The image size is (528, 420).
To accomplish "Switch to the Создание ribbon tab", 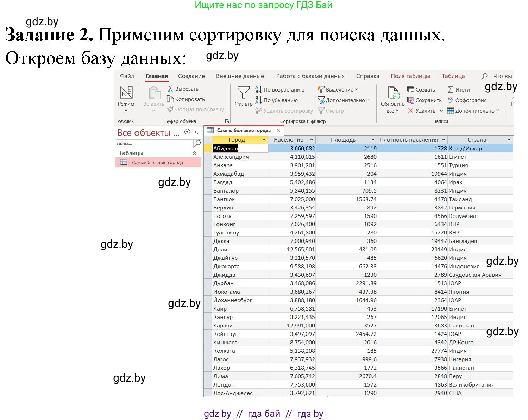I will pyautogui.click(x=191, y=76).
